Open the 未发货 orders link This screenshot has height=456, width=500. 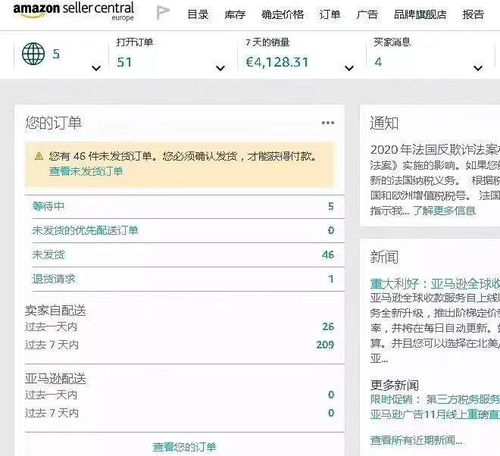(x=48, y=255)
